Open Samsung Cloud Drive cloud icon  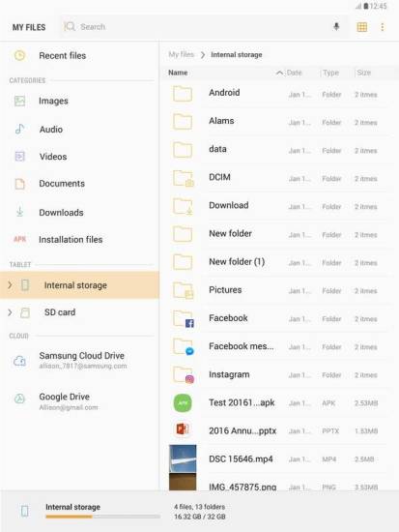tap(19, 361)
